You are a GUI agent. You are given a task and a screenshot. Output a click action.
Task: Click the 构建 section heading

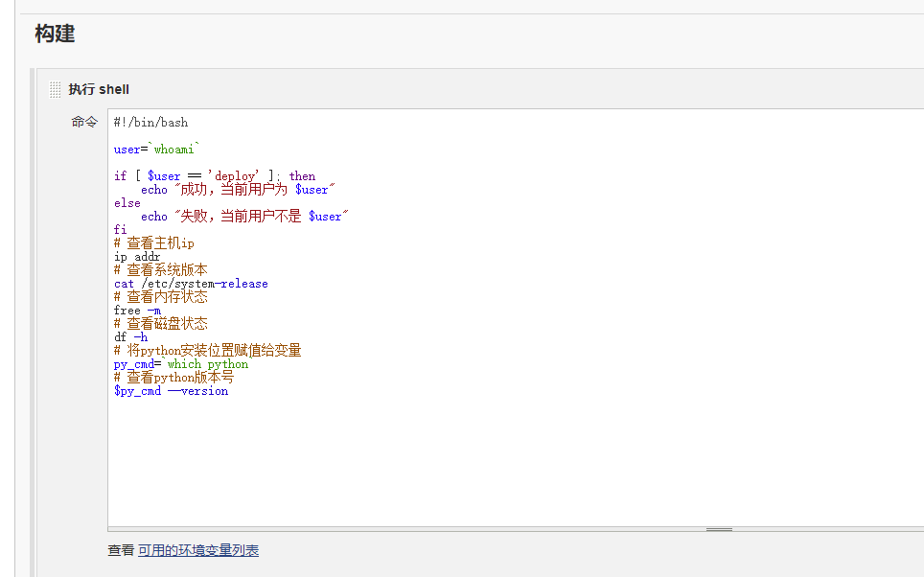click(55, 35)
